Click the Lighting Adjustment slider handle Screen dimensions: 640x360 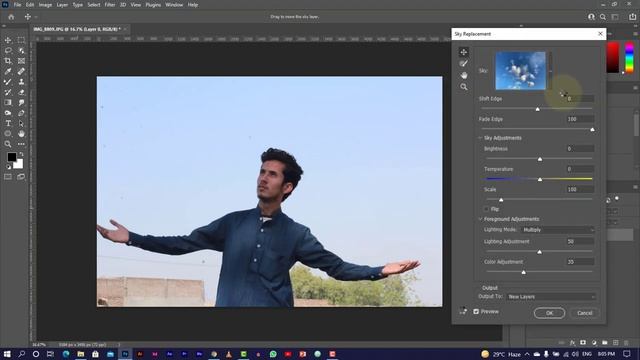[539, 252]
